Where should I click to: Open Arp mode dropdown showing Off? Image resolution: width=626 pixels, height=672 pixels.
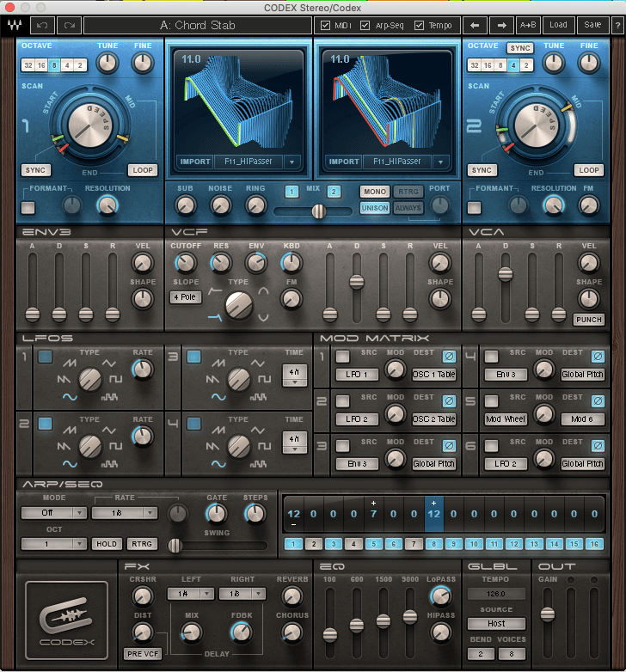point(54,512)
